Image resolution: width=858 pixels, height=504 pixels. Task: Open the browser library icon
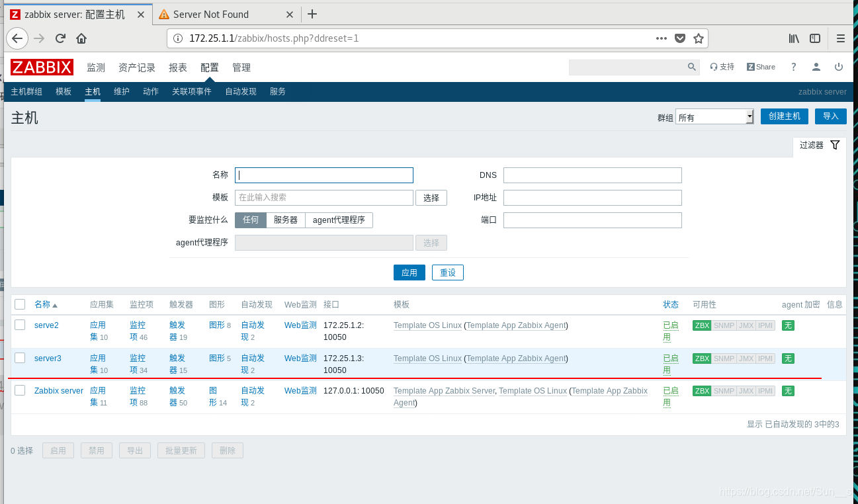click(794, 38)
